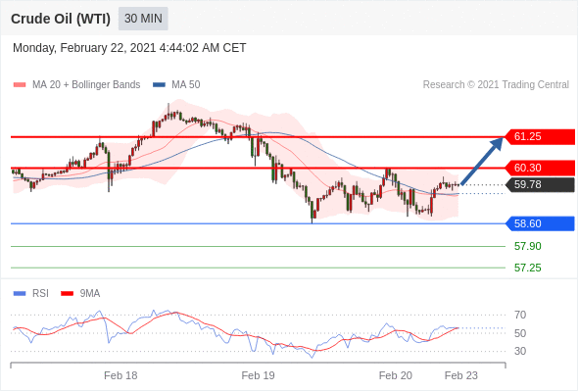Click the Feb 20 date marker
Image resolution: width=578 pixels, height=392 pixels.
[396, 375]
